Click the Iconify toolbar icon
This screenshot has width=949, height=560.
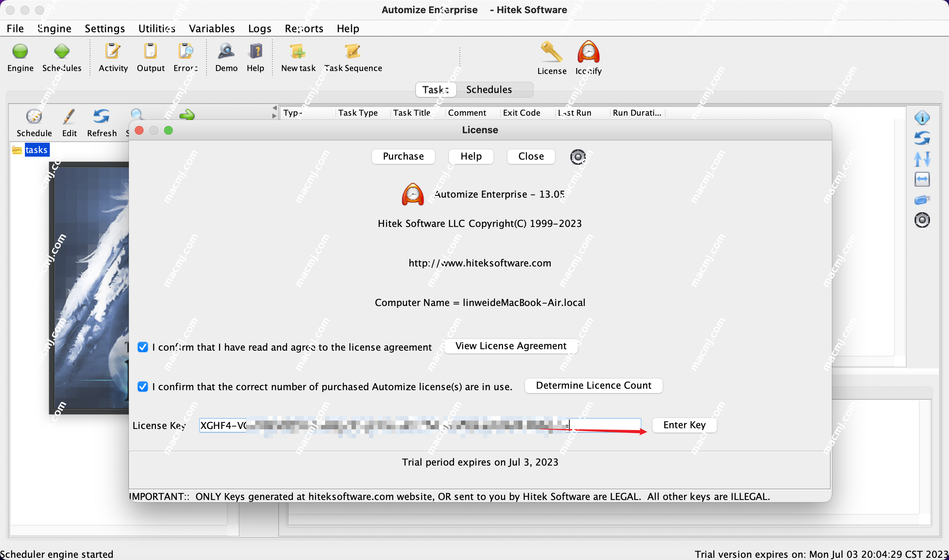(x=588, y=52)
